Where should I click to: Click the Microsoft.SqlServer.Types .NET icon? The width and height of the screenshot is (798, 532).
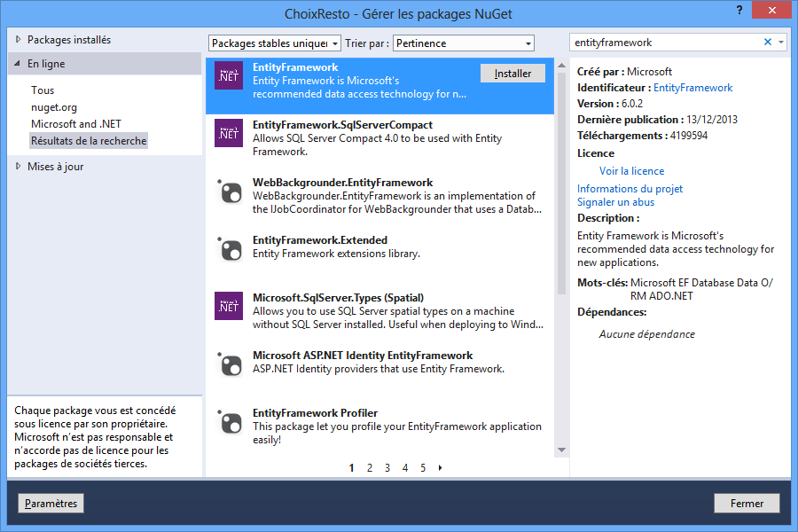[x=229, y=305]
